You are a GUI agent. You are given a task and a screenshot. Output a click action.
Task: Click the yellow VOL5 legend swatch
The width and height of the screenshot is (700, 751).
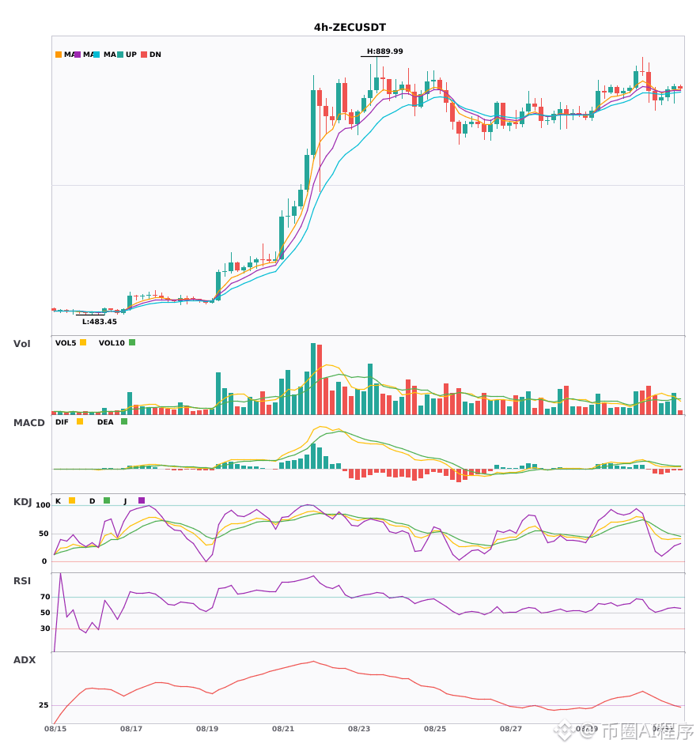point(83,342)
